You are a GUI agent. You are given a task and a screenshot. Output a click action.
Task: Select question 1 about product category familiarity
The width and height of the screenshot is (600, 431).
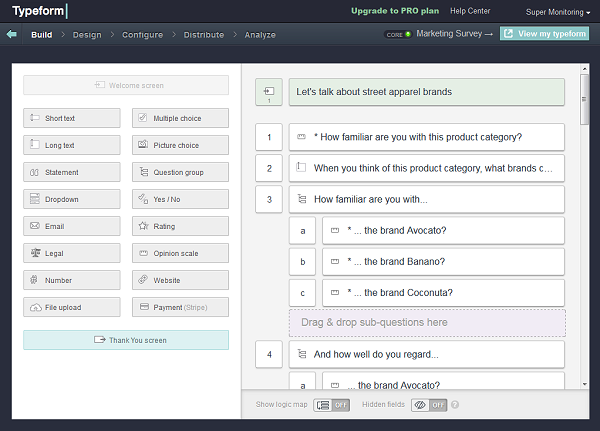click(426, 137)
